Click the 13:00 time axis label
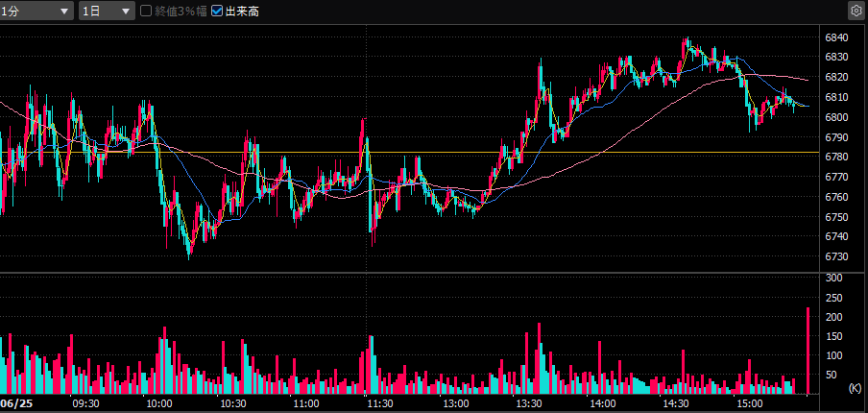The image size is (868, 413). (455, 403)
